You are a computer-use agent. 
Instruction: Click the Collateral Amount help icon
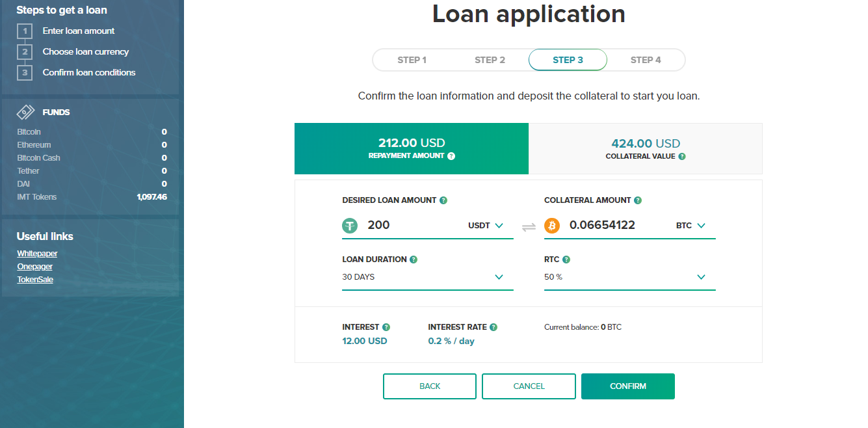click(x=638, y=200)
